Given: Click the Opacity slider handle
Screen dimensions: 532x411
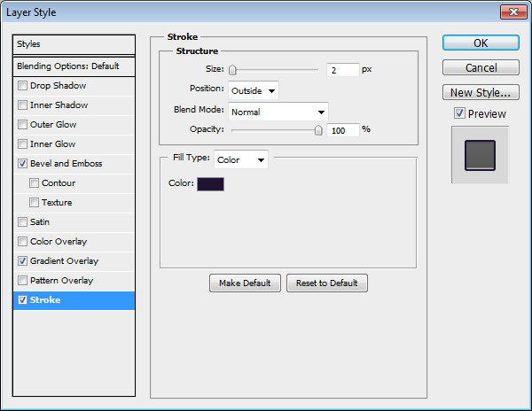Looking at the screenshot, I should pyautogui.click(x=318, y=130).
